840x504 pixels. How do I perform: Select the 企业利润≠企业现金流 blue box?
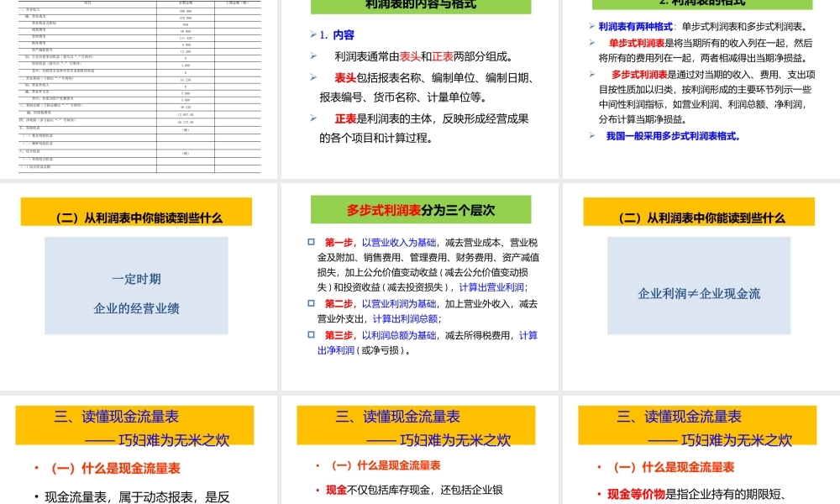700,294
